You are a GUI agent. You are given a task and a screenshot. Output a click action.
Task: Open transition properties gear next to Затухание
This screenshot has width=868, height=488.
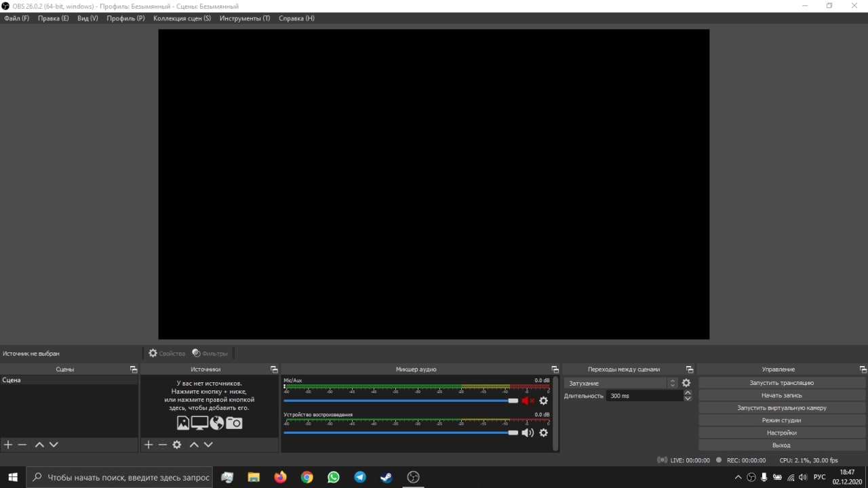click(x=686, y=383)
